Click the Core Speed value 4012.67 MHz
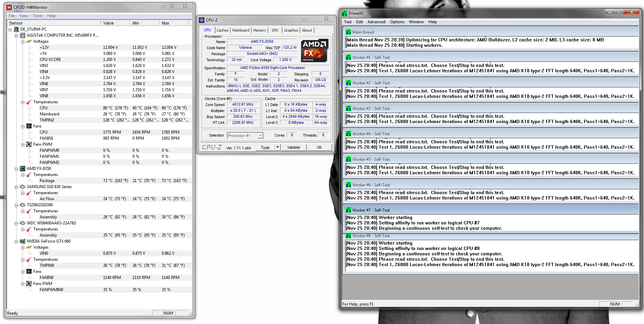The width and height of the screenshot is (644, 324). [x=243, y=105]
